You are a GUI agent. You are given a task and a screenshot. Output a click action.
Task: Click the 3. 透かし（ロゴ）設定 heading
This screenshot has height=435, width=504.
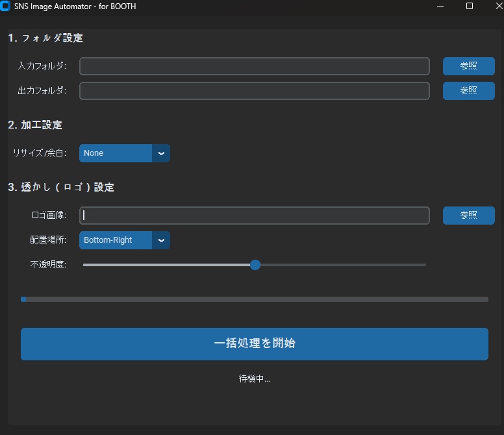61,187
